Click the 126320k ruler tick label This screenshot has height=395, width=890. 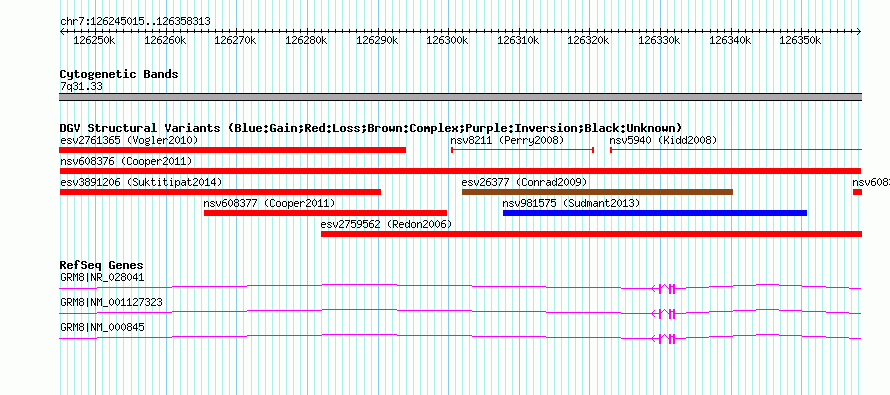589,41
